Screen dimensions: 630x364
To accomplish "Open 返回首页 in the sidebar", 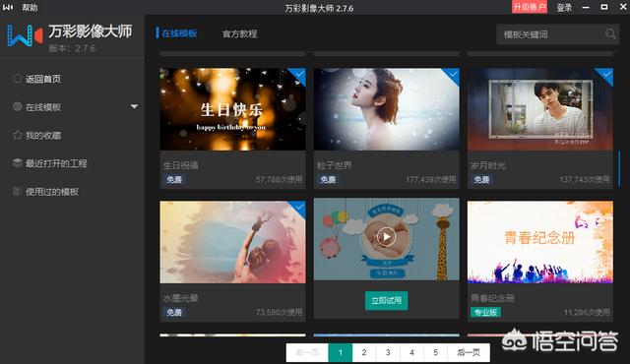I will [x=43, y=79].
